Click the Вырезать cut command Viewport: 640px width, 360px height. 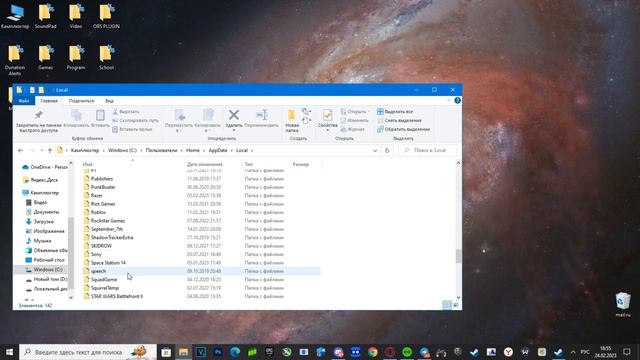click(126, 111)
